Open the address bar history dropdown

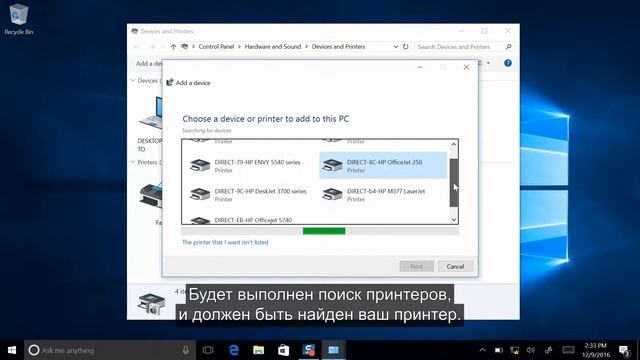point(396,47)
